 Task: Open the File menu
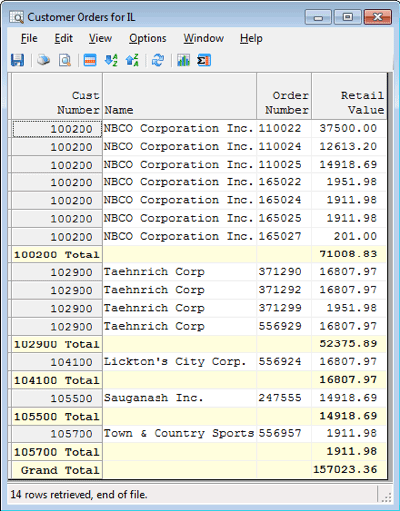click(x=29, y=38)
